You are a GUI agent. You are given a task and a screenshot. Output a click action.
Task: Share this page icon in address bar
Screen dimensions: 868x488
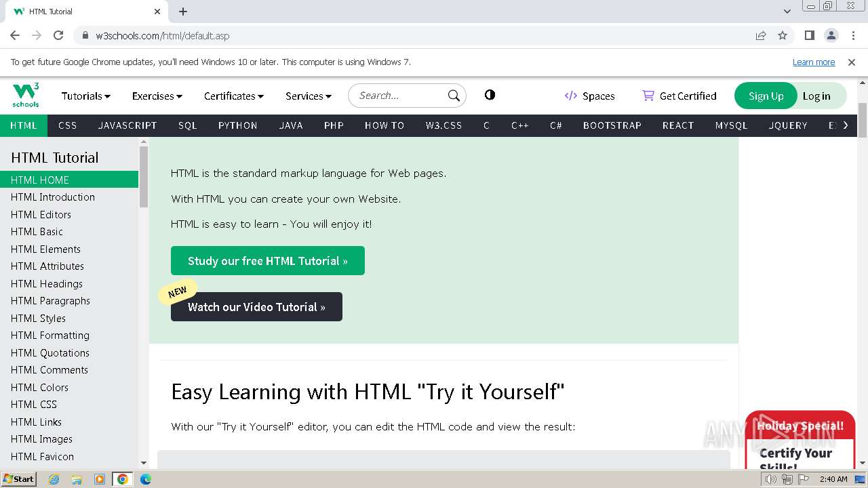[761, 35]
